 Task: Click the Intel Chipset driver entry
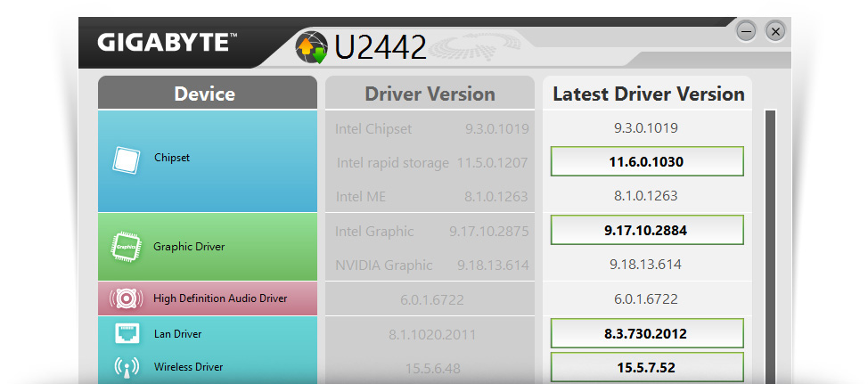click(373, 129)
